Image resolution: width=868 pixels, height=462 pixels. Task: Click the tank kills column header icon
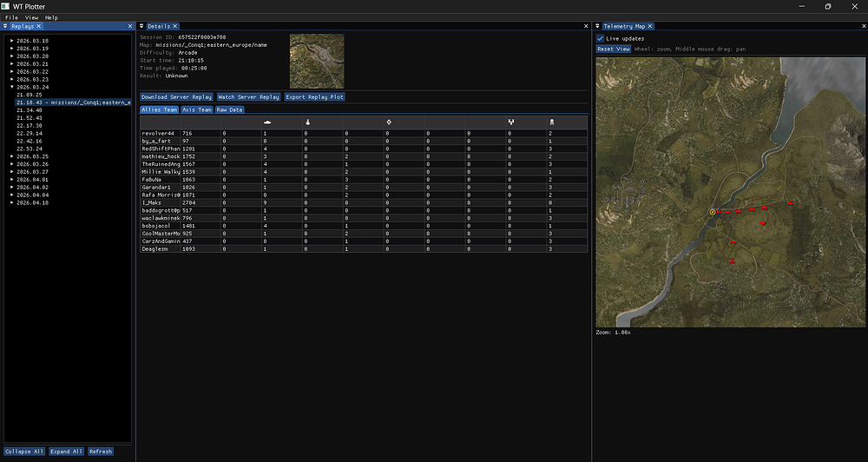click(267, 122)
